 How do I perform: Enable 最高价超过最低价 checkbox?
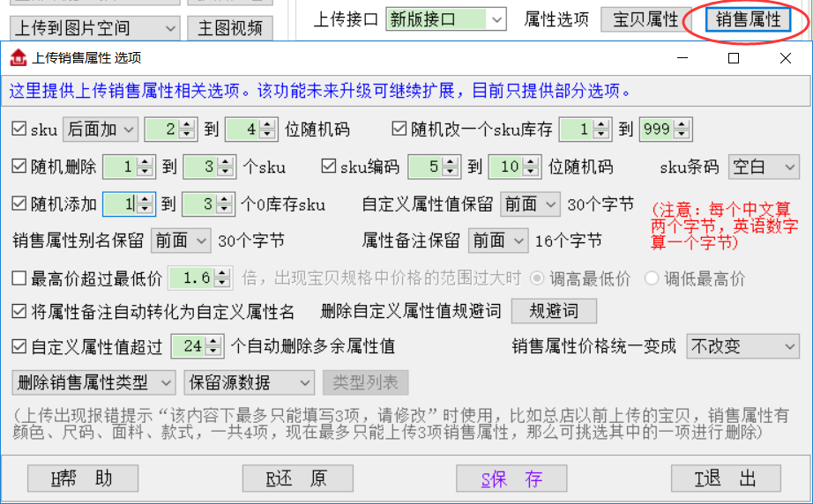[x=19, y=278]
